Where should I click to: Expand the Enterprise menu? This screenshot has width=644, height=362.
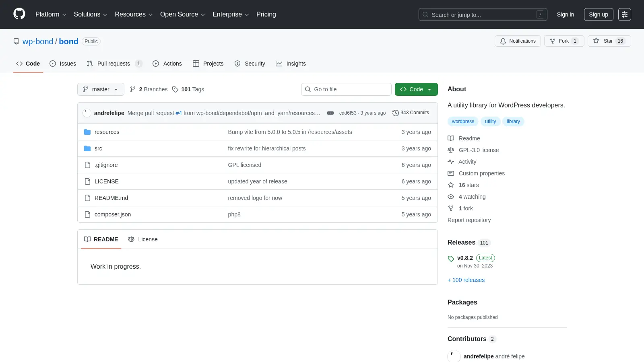tap(231, 14)
